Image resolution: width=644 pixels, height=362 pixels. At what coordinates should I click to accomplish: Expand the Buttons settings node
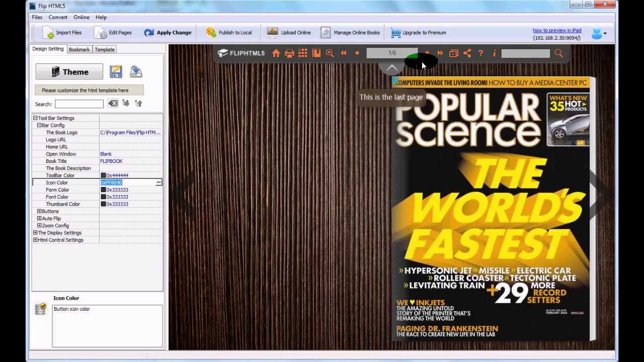tap(39, 211)
